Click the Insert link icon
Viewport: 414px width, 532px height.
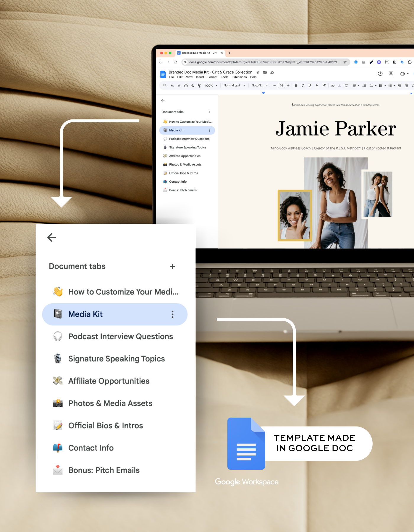[x=332, y=86]
